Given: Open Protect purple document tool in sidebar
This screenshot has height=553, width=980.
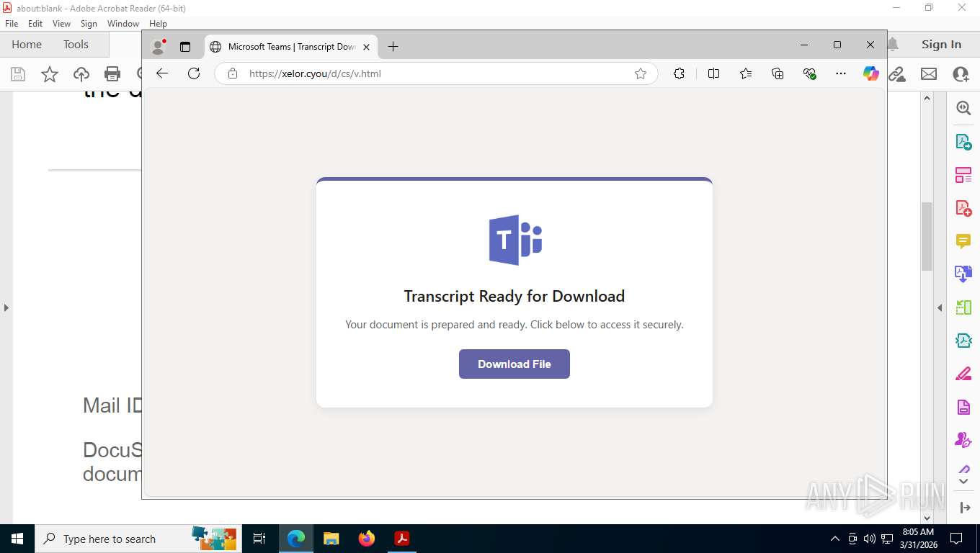Looking at the screenshot, I should tap(963, 407).
